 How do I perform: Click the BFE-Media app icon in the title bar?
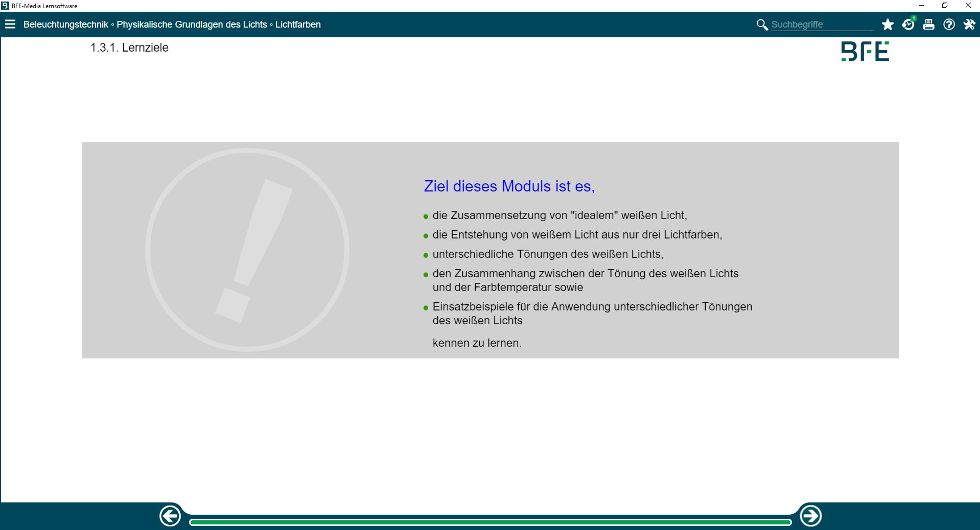(5, 6)
